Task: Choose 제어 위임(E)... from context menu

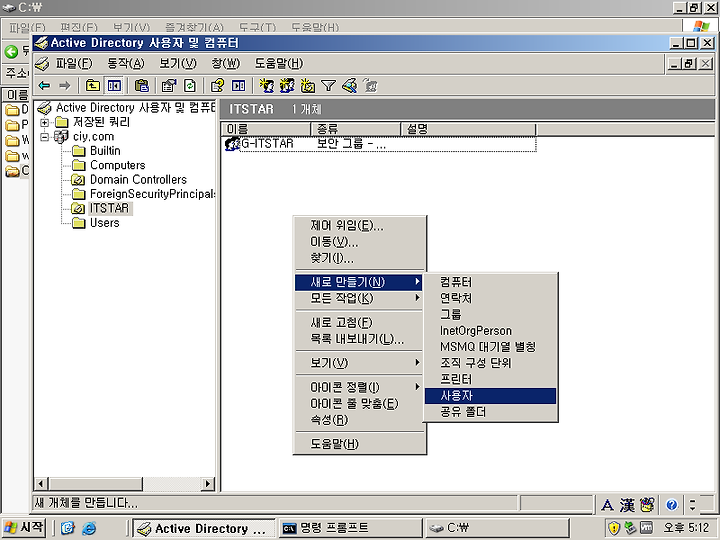Action: [359, 226]
